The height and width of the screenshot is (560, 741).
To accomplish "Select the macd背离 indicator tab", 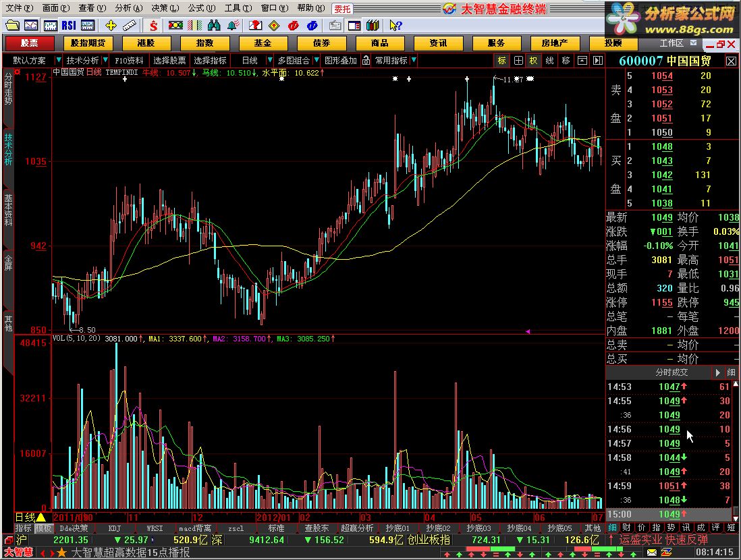I will coord(195,528).
